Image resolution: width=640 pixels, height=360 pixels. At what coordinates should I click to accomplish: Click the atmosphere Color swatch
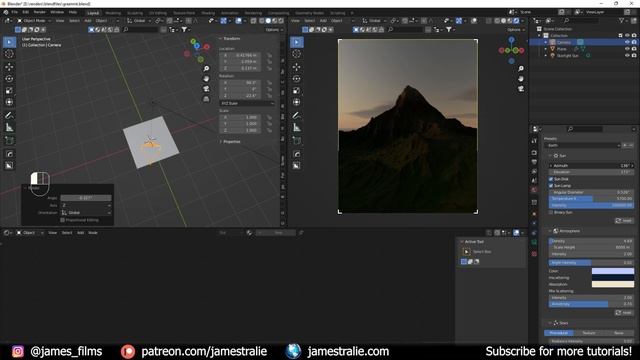613,271
